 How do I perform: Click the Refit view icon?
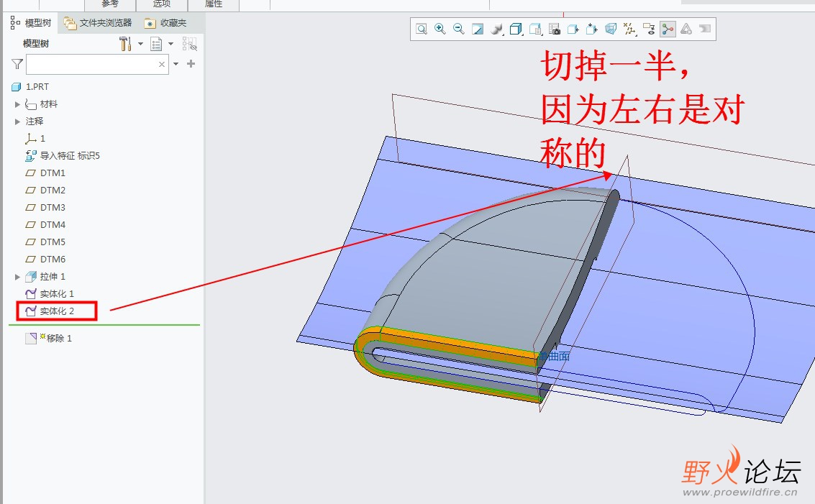coord(422,29)
